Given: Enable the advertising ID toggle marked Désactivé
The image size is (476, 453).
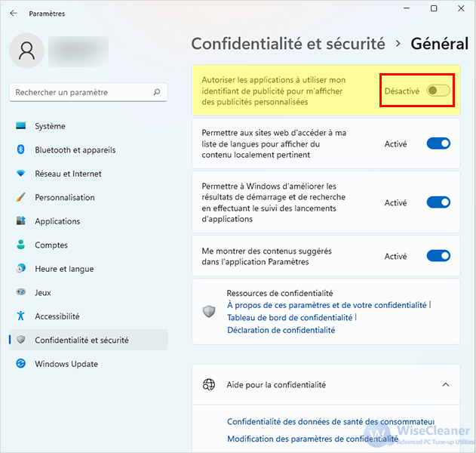Looking at the screenshot, I should click(x=438, y=91).
